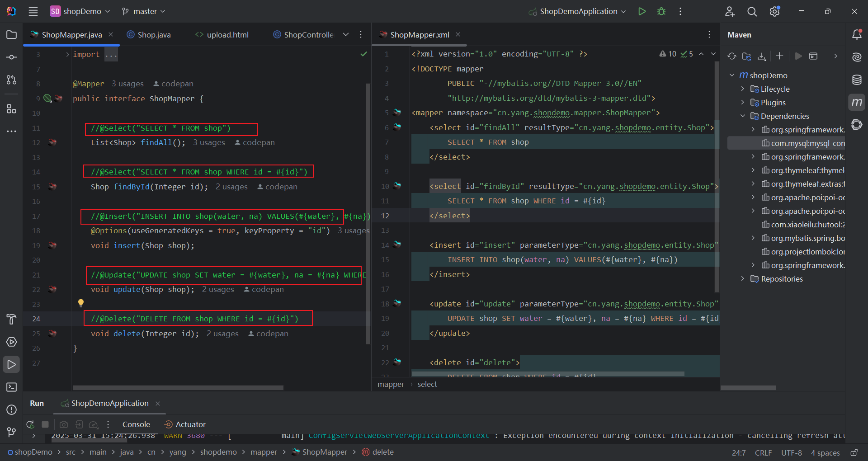Viewport: 868px width, 461px height.
Task: Open the Build hammer tool window
Action: click(x=12, y=320)
